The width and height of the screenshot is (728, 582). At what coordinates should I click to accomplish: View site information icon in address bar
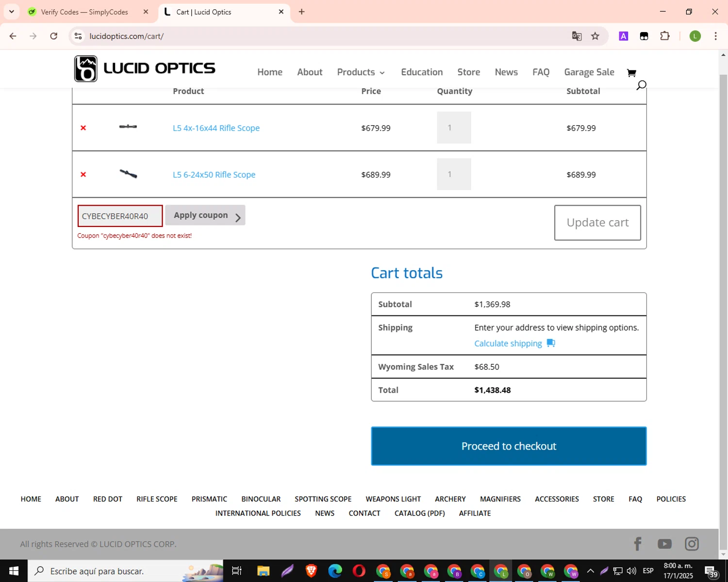[x=78, y=36]
